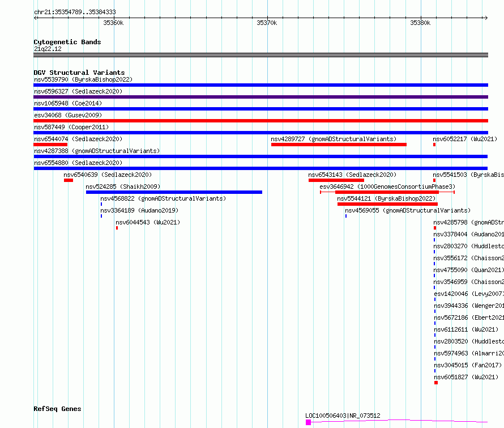Click nsv3546959 Chaisson variant label

pos(469,282)
